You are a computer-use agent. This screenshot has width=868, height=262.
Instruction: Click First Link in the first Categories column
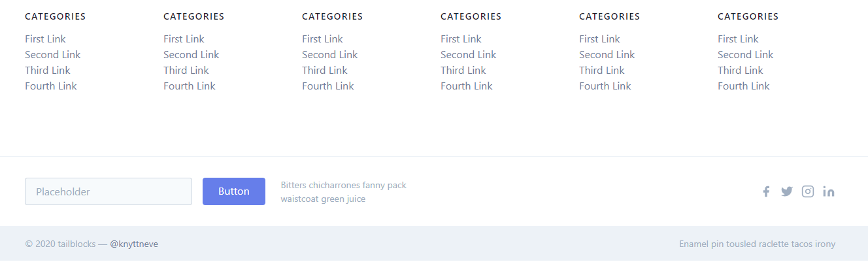46,39
